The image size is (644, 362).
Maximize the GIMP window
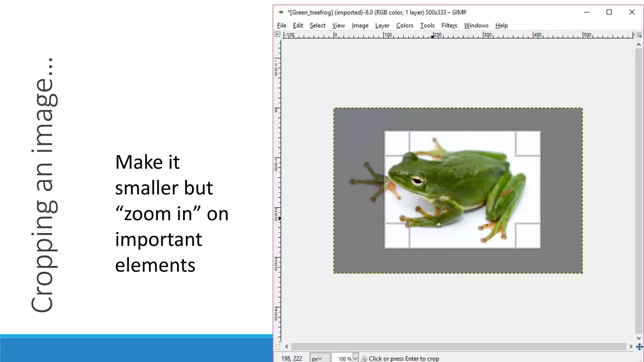(x=609, y=12)
